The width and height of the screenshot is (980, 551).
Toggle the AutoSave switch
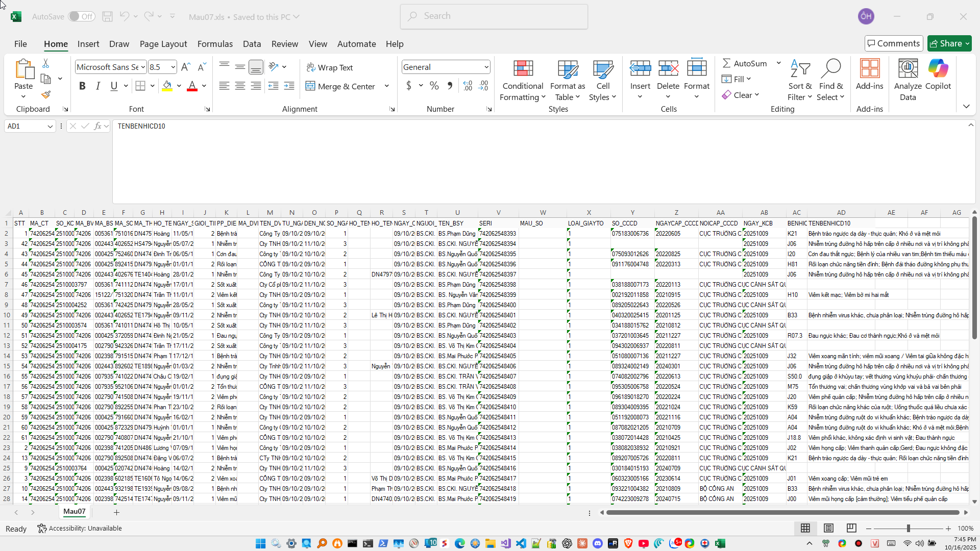[x=81, y=16]
